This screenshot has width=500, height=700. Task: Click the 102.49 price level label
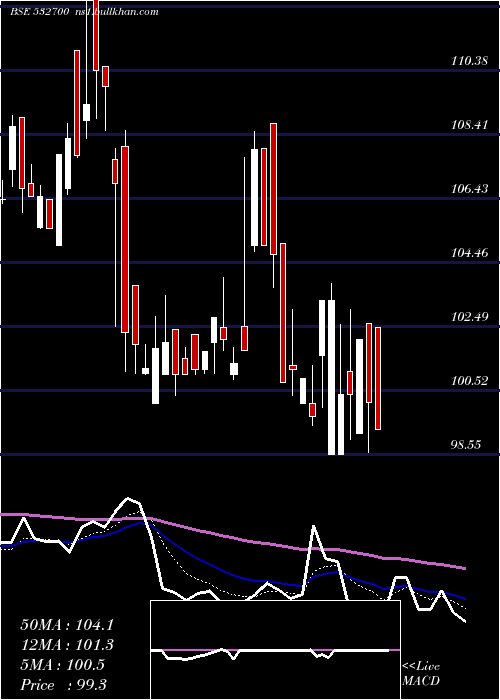(470, 317)
